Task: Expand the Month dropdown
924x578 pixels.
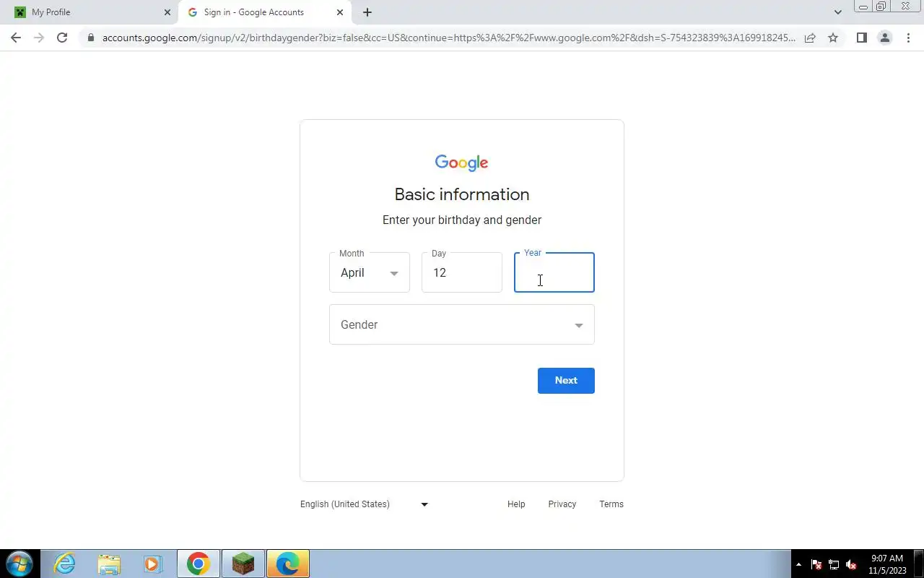Action: coord(370,272)
